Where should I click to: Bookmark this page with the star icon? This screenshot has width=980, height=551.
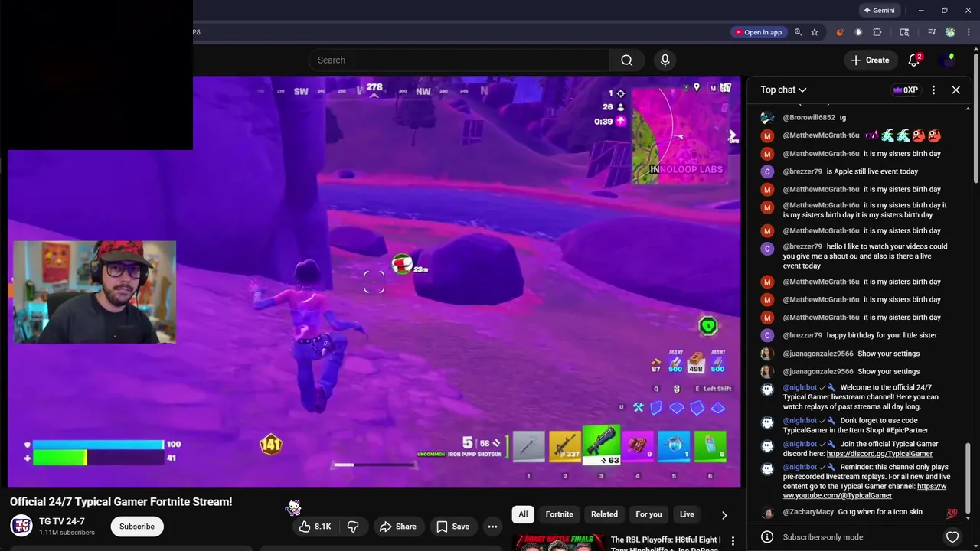point(815,32)
